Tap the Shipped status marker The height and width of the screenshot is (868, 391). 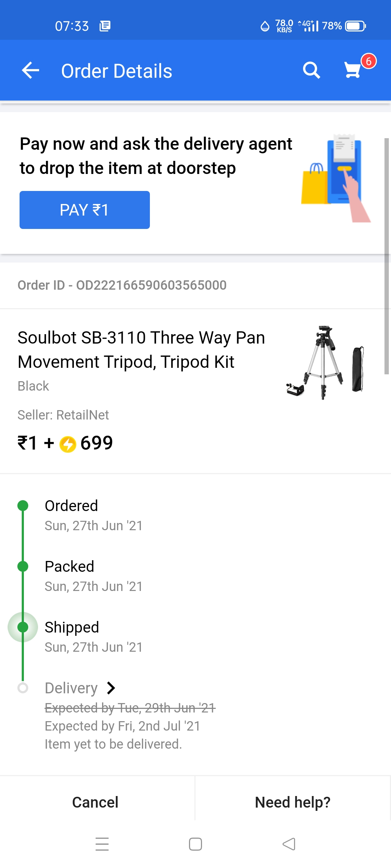tap(23, 627)
